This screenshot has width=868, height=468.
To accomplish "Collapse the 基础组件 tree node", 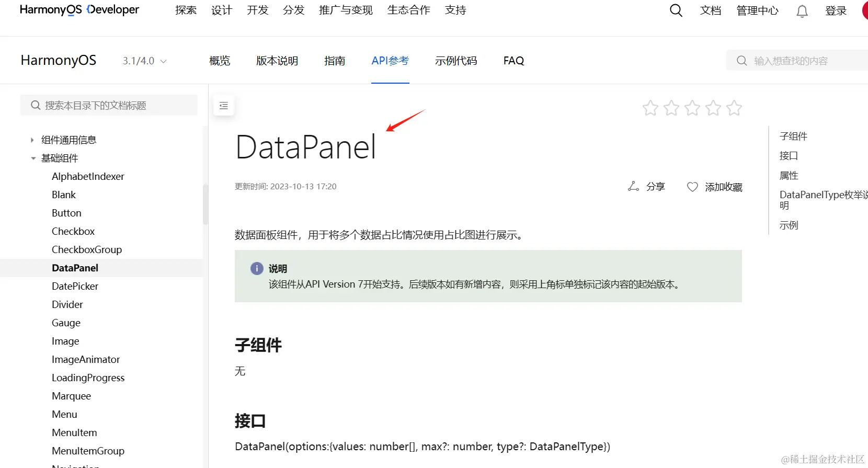I will coord(33,158).
